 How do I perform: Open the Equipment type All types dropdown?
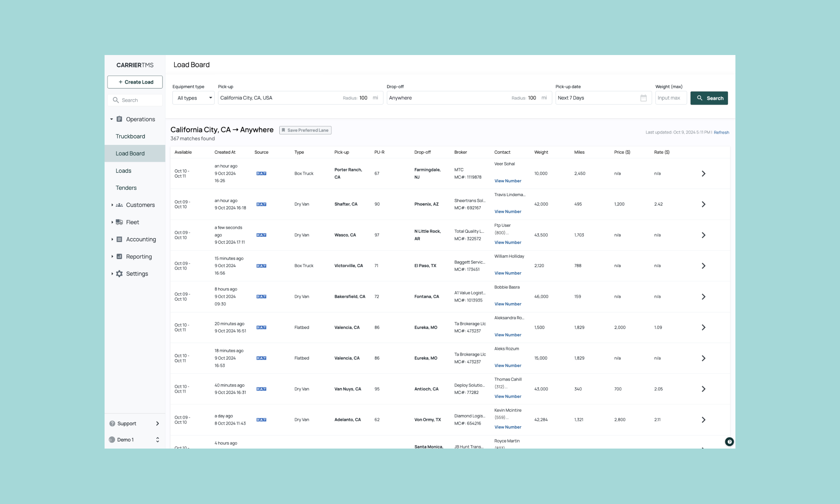[194, 98]
